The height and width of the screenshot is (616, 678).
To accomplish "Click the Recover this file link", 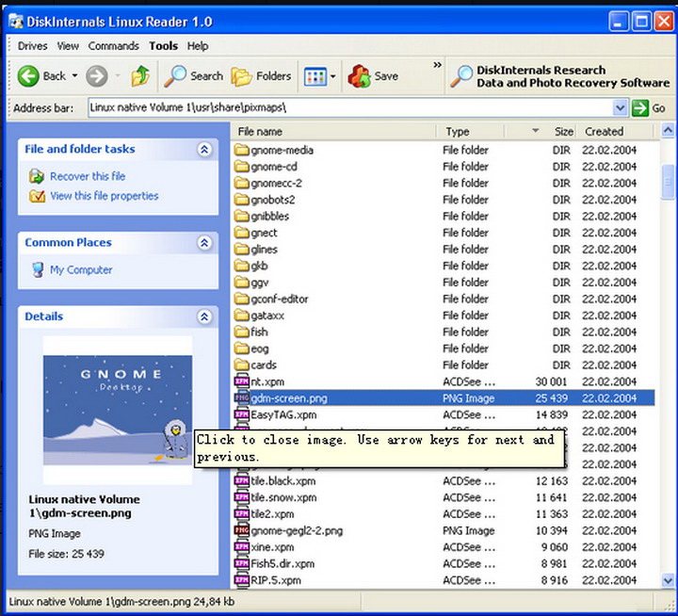I will point(88,176).
